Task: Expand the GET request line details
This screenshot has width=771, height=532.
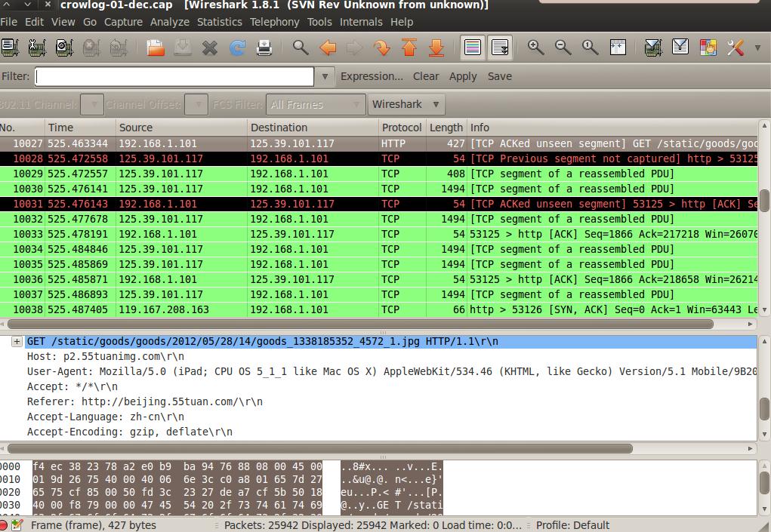Action: point(17,341)
